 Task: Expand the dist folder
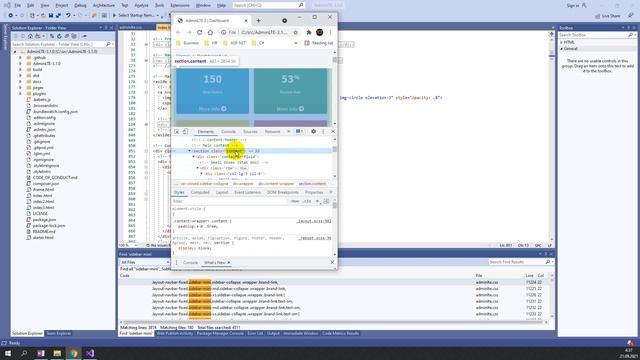tap(20, 76)
